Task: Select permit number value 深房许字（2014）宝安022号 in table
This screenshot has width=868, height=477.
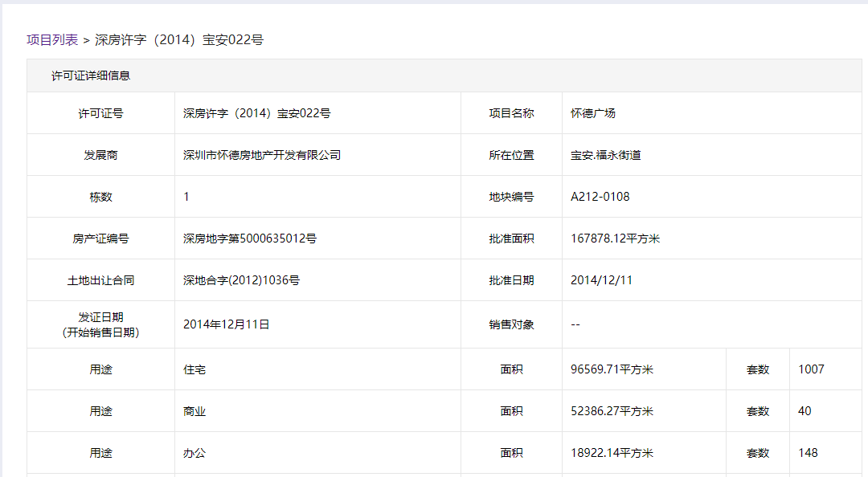Action: [257, 113]
